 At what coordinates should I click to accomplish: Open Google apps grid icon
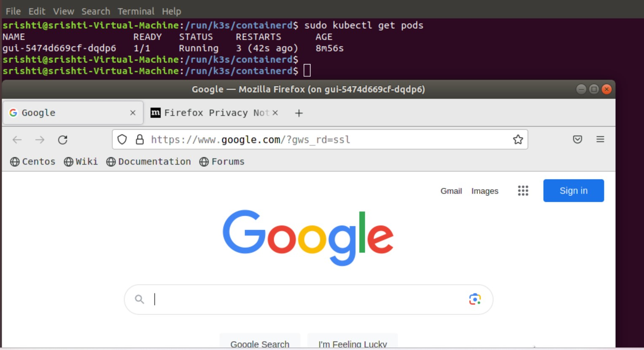tap(523, 191)
